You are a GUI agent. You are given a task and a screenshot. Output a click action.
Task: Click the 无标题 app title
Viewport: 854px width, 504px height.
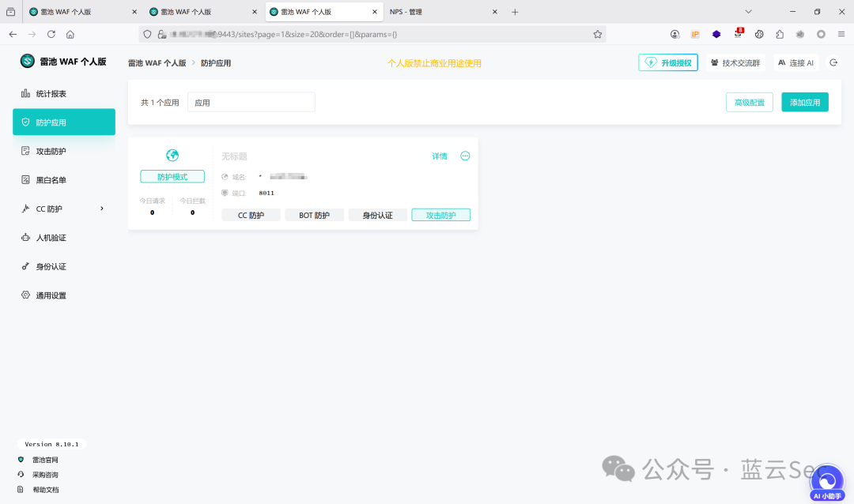point(234,156)
